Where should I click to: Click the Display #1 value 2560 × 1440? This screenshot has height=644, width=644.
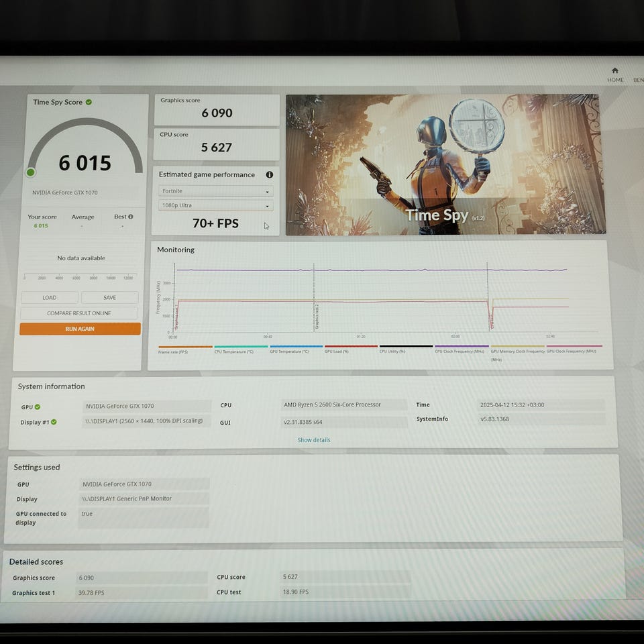[x=146, y=421]
